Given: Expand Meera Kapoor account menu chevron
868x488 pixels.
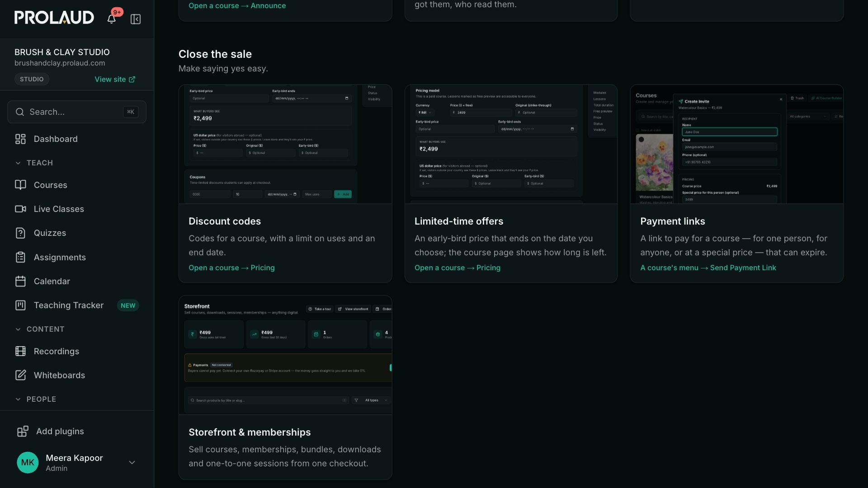Looking at the screenshot, I should click(x=132, y=462).
